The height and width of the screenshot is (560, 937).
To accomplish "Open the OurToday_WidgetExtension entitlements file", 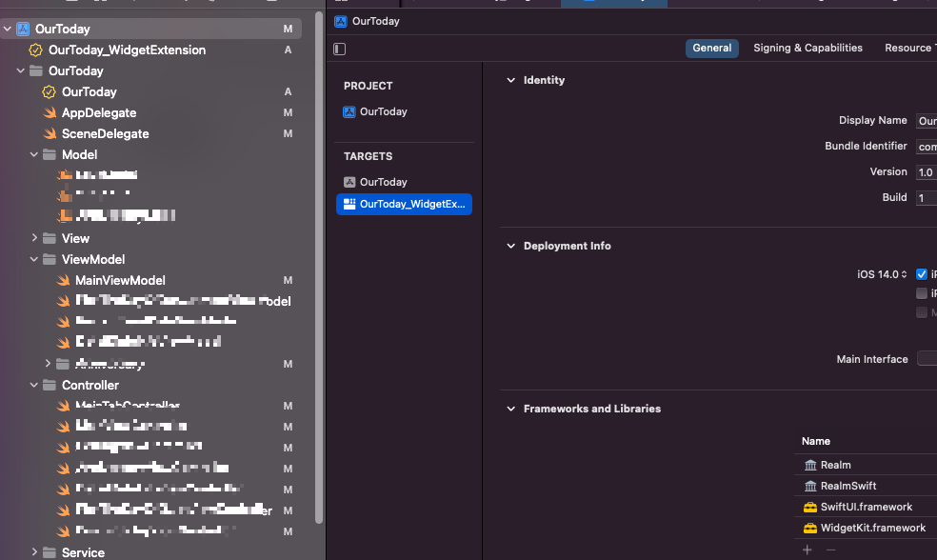I will tap(127, 50).
